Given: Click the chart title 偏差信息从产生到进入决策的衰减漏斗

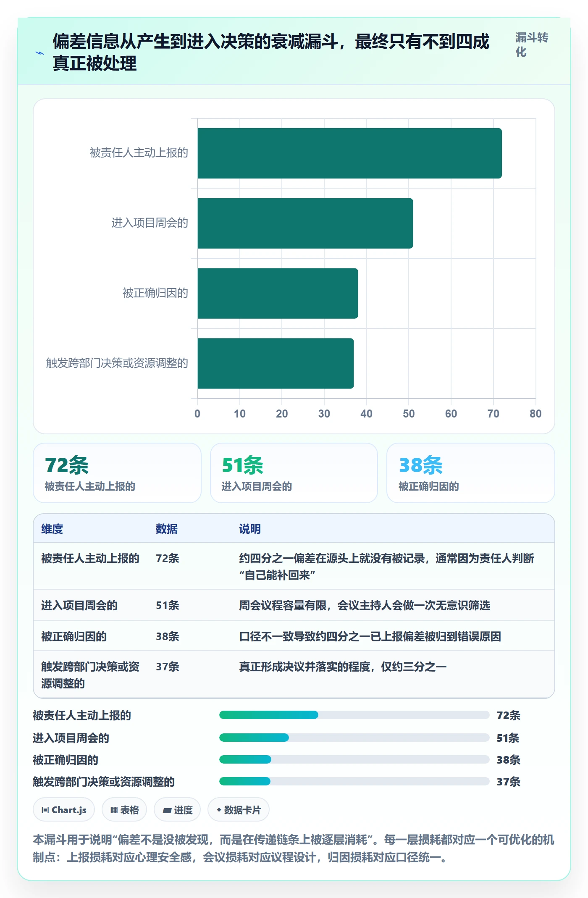Looking at the screenshot, I should (271, 53).
